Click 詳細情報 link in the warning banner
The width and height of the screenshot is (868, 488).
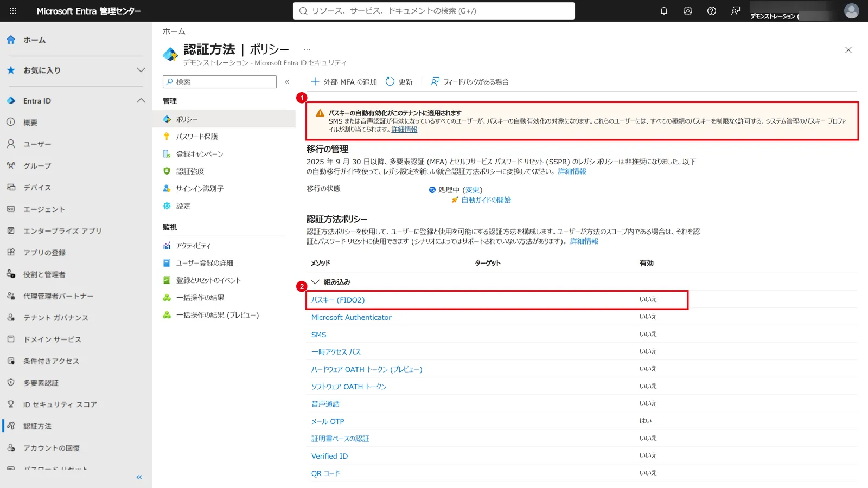pyautogui.click(x=405, y=130)
